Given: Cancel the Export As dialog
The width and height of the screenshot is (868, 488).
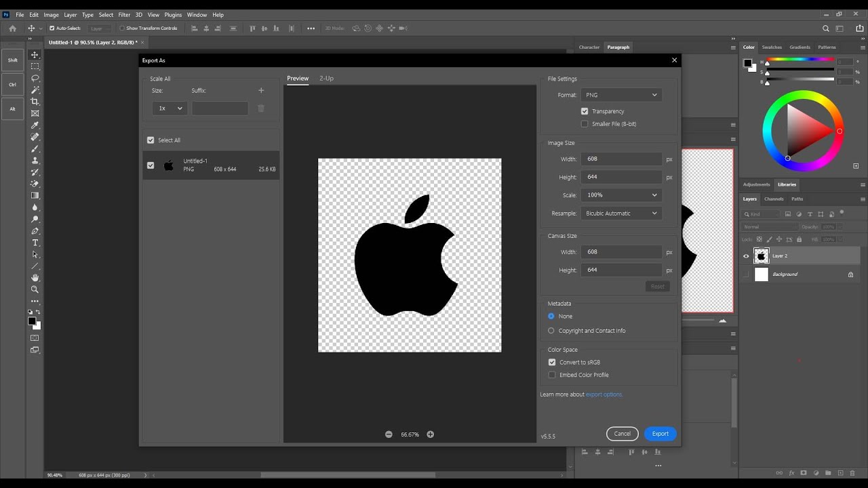Looking at the screenshot, I should 623,434.
